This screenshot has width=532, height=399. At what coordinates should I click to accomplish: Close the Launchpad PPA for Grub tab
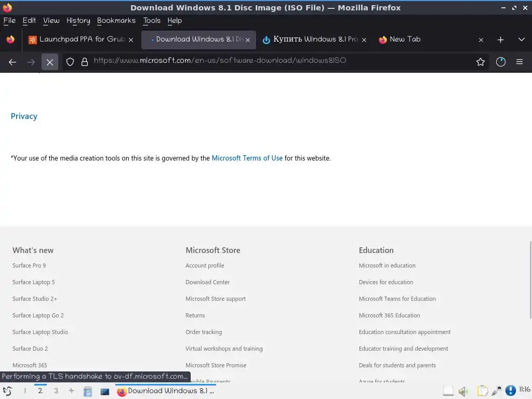tap(131, 40)
